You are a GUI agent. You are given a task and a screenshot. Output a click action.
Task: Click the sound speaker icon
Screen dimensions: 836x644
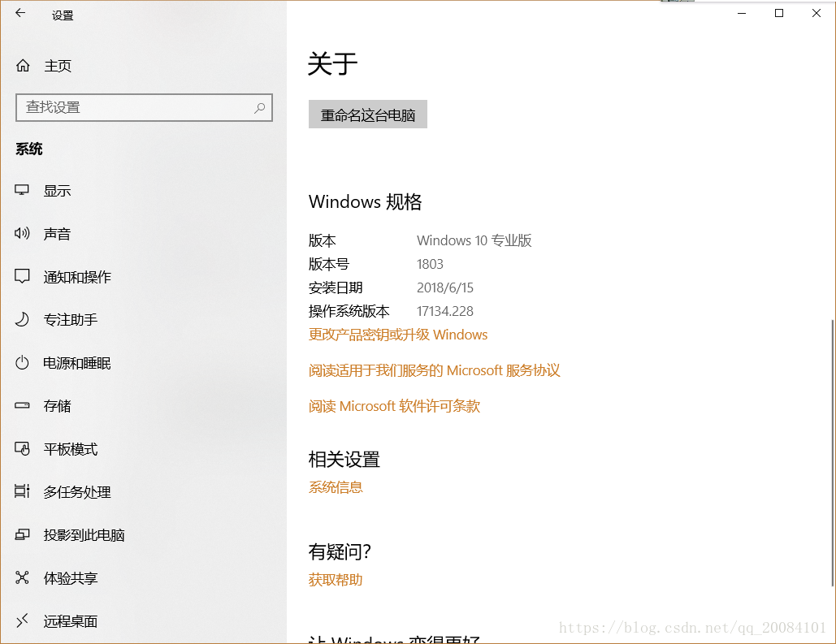pyautogui.click(x=22, y=234)
